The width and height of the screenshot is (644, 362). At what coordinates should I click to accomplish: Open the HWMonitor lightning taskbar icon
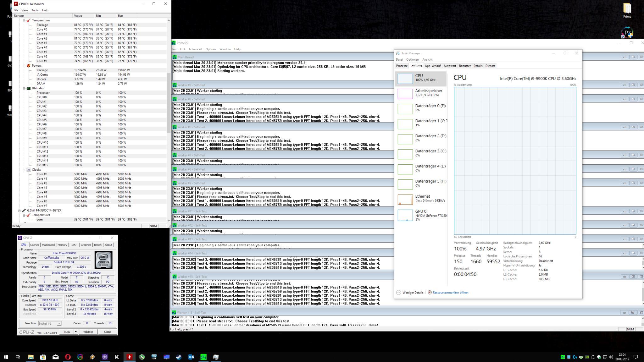129,357
